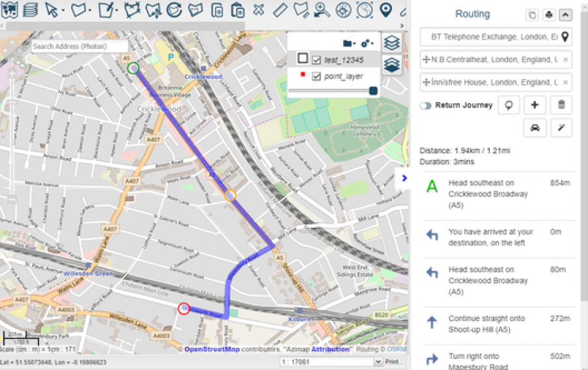Click the red point_layer symbol swatch
588x370 pixels.
pos(302,74)
